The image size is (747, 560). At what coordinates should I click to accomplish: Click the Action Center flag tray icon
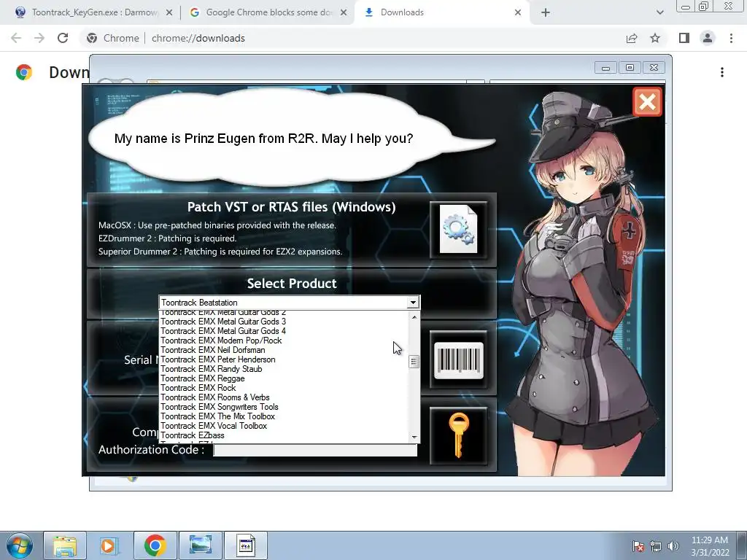tap(638, 546)
